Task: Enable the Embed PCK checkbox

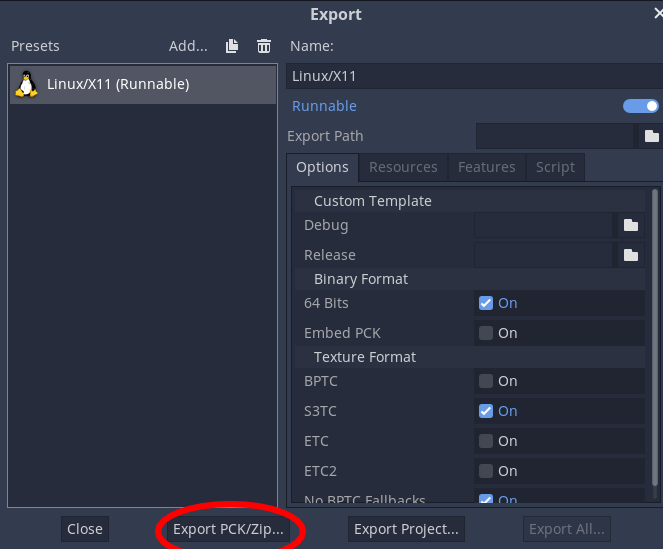Action: point(486,333)
